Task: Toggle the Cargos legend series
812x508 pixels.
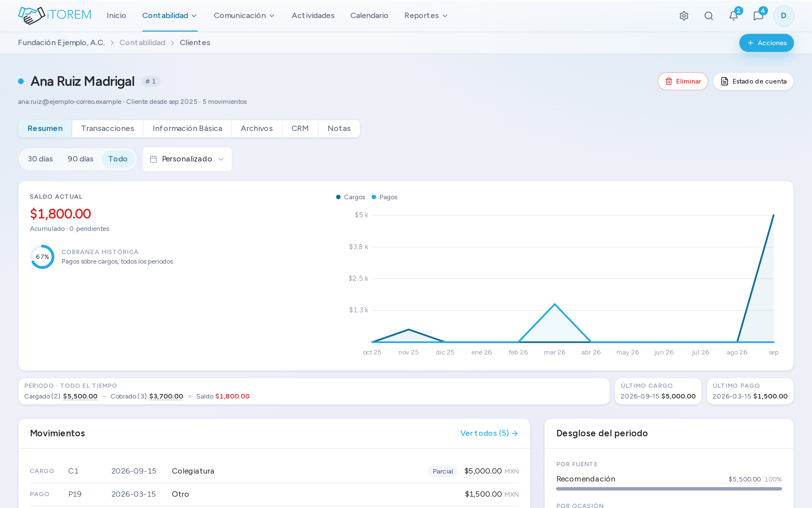Action: click(350, 197)
